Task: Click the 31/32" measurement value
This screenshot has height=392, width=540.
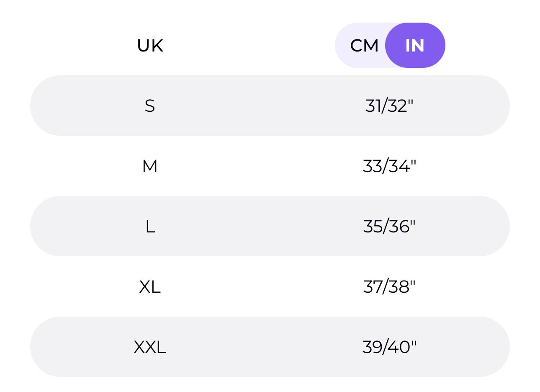Action: (389, 106)
